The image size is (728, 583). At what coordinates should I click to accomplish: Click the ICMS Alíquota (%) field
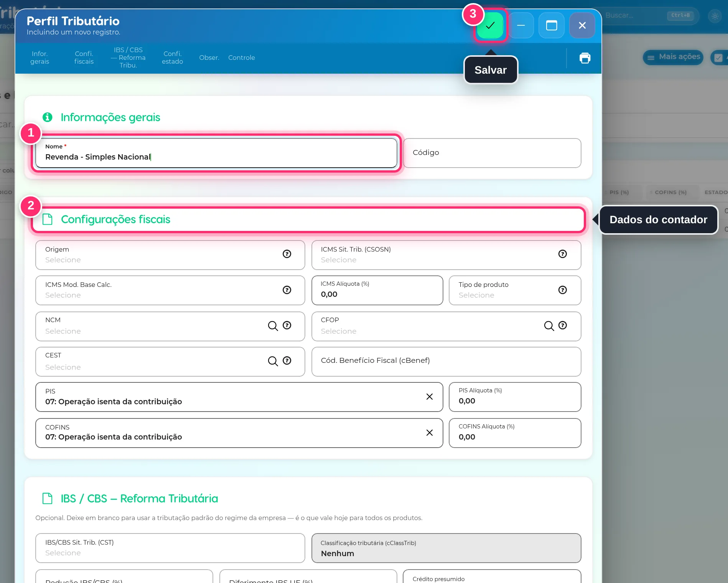click(x=377, y=290)
